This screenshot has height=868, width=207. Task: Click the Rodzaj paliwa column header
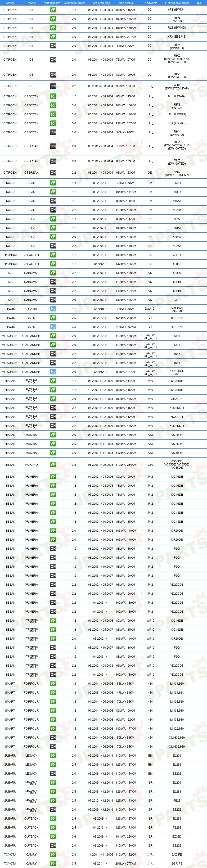coord(52,3)
